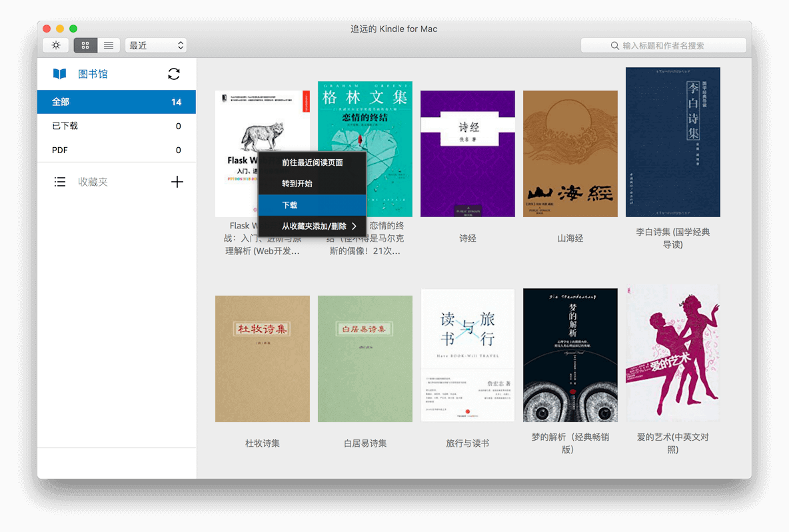Image resolution: width=789 pixels, height=532 pixels.
Task: Open the 白居易诗集 book cover
Action: click(365, 359)
